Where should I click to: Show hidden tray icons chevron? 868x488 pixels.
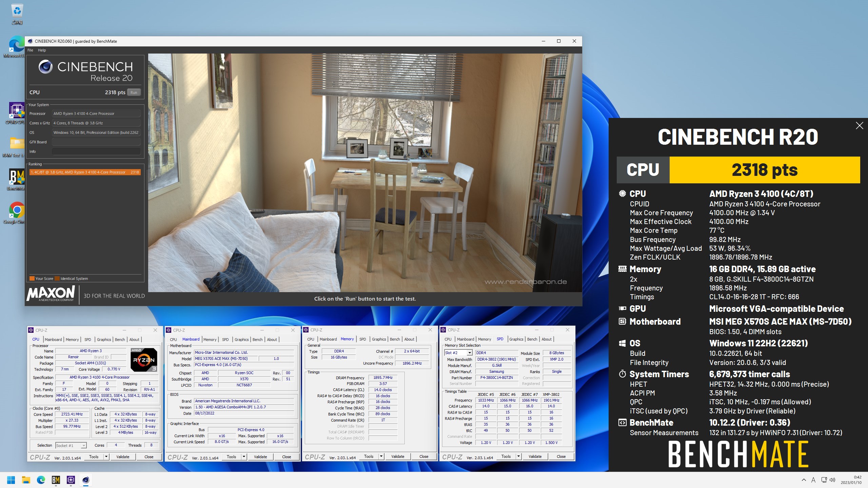(x=804, y=480)
